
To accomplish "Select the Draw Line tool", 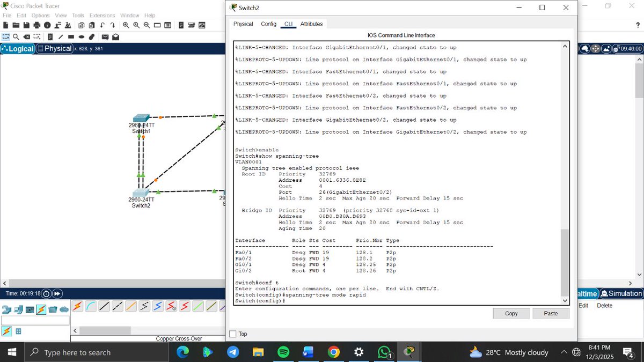I will 61,37.
